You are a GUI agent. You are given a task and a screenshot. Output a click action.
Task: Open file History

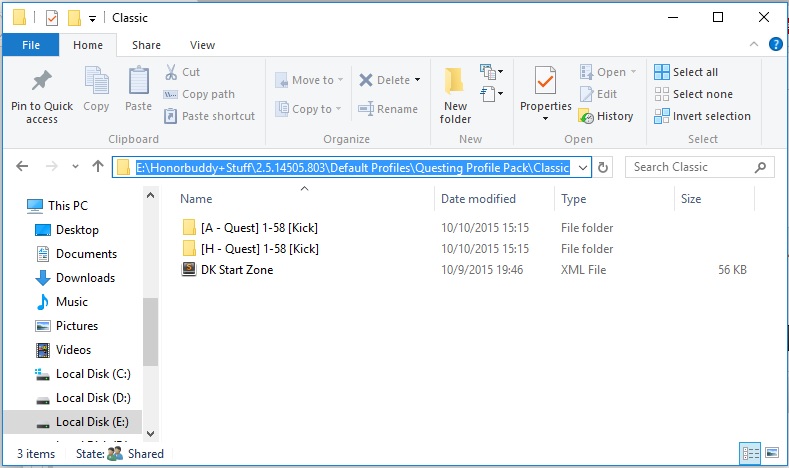(x=606, y=116)
